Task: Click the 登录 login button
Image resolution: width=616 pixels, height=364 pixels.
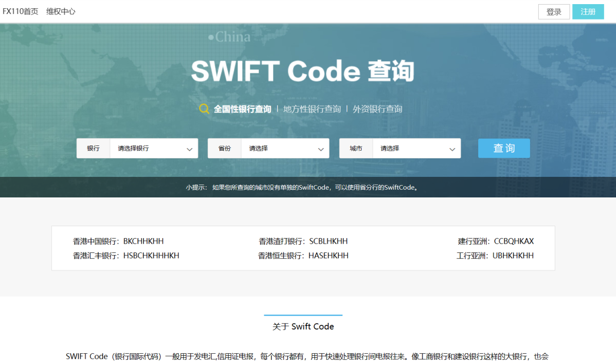Action: [x=554, y=11]
